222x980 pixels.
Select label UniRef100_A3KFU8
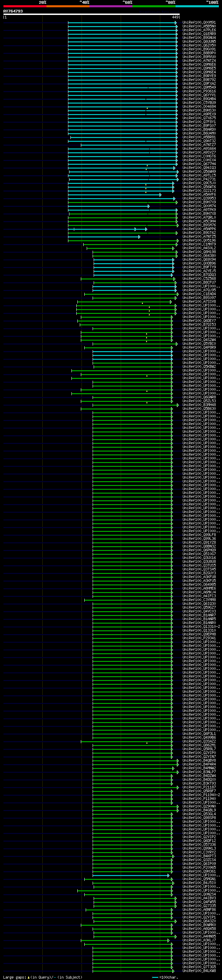click(x=199, y=577)
